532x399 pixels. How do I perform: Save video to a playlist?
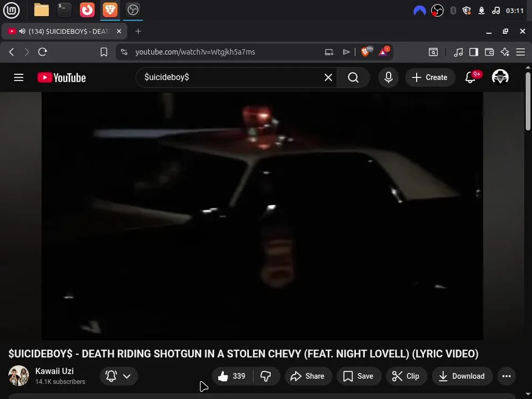pyautogui.click(x=359, y=376)
